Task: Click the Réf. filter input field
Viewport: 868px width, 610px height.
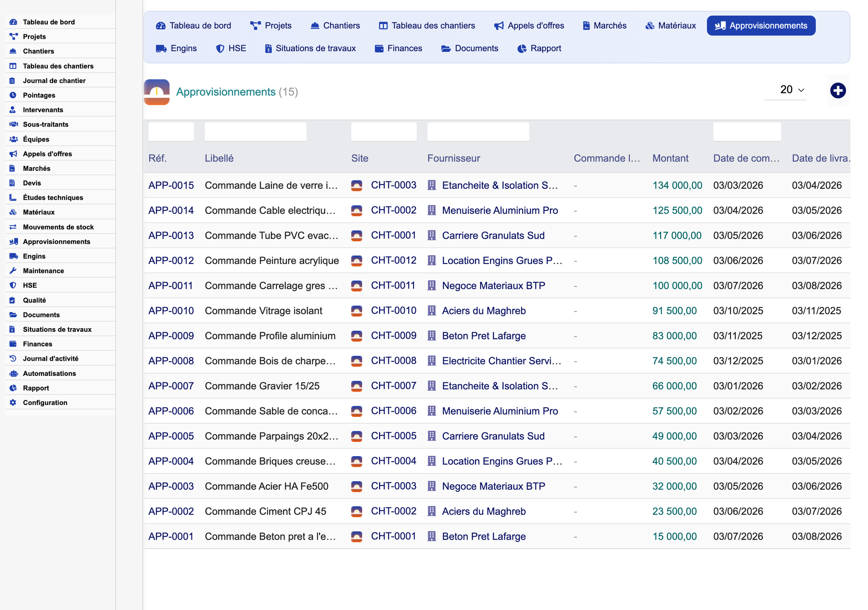Action: click(x=171, y=132)
